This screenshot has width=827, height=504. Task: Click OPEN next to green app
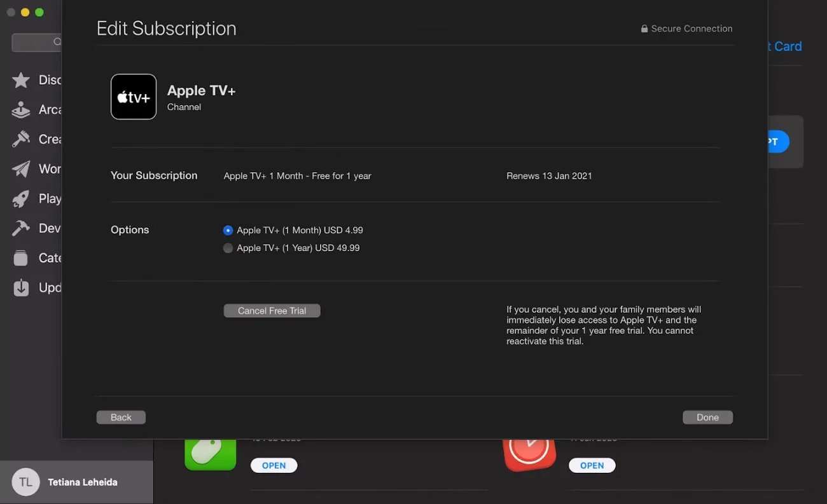coord(274,465)
